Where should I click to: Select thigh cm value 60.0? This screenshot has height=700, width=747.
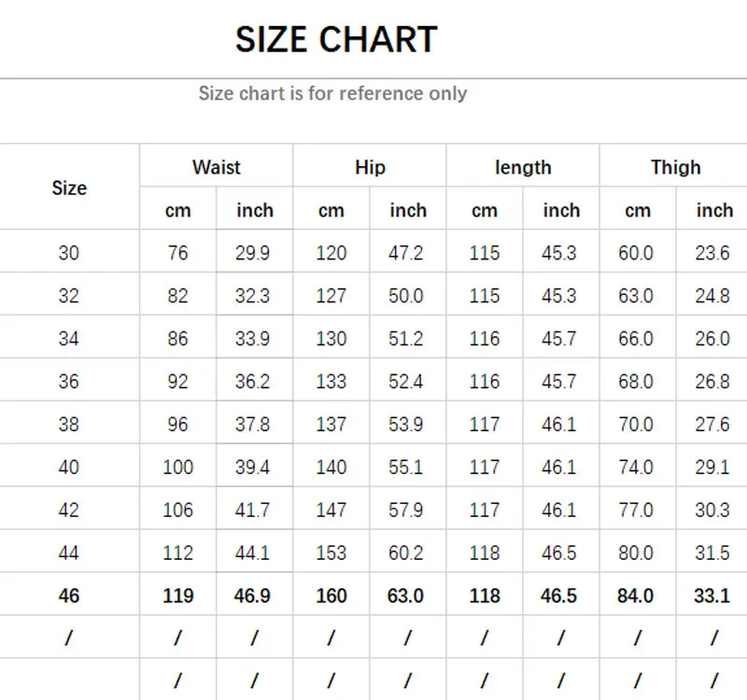636,252
